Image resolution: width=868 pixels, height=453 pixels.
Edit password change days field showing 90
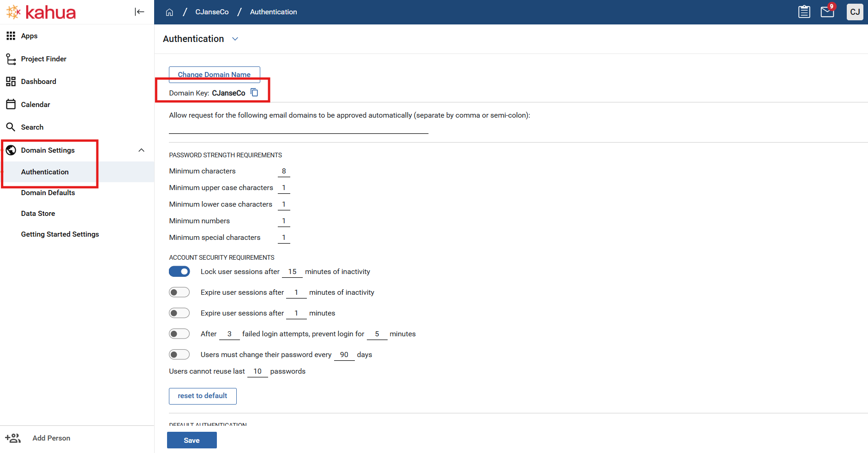[x=344, y=355]
